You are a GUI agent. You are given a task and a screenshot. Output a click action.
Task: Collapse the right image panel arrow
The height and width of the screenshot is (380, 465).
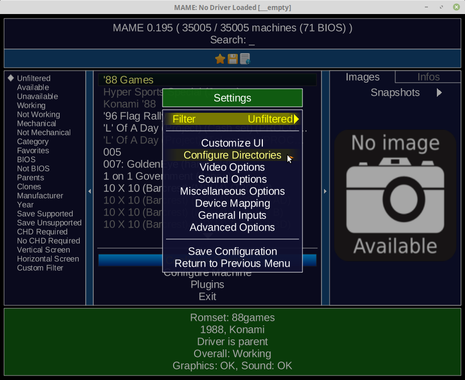click(x=325, y=191)
